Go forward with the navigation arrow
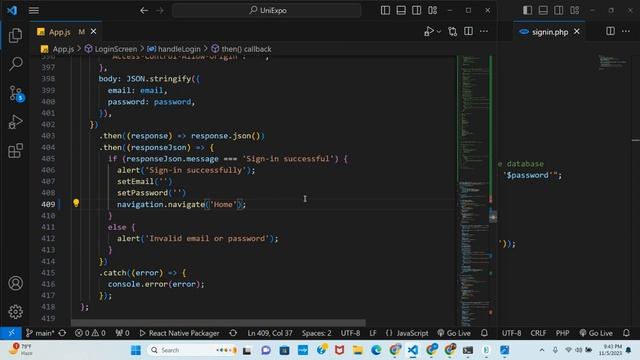Image resolution: width=640 pixels, height=360 pixels. click(x=160, y=10)
